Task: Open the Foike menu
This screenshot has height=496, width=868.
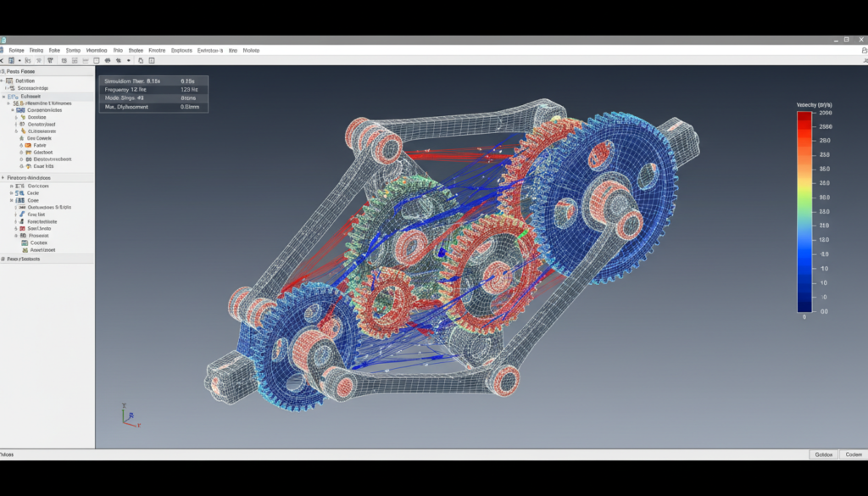Action: coord(54,50)
